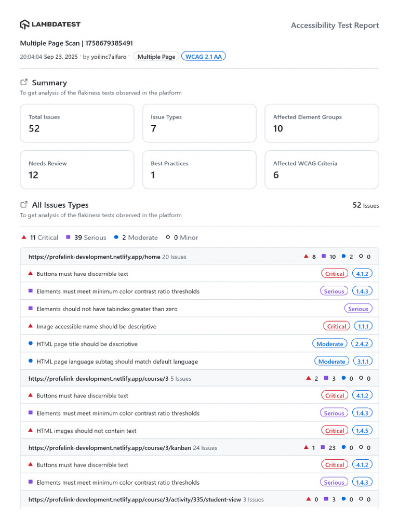Open the Summary external link icon
399x532 pixels.
point(24,83)
